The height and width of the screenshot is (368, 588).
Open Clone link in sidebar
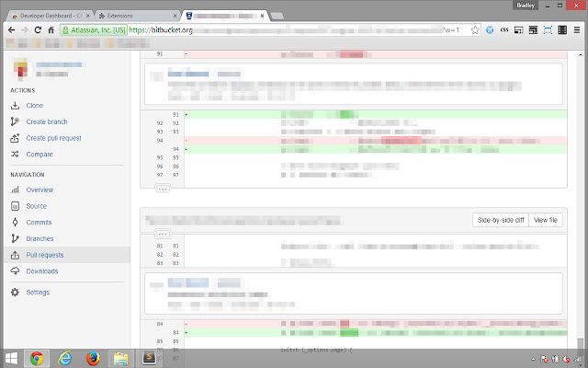(x=35, y=106)
